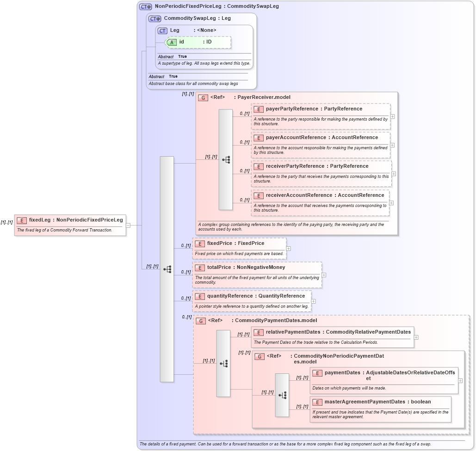Select the 'fixedPrice : FixedPrice' label
Screen dimensions: 476x451
coord(235,243)
